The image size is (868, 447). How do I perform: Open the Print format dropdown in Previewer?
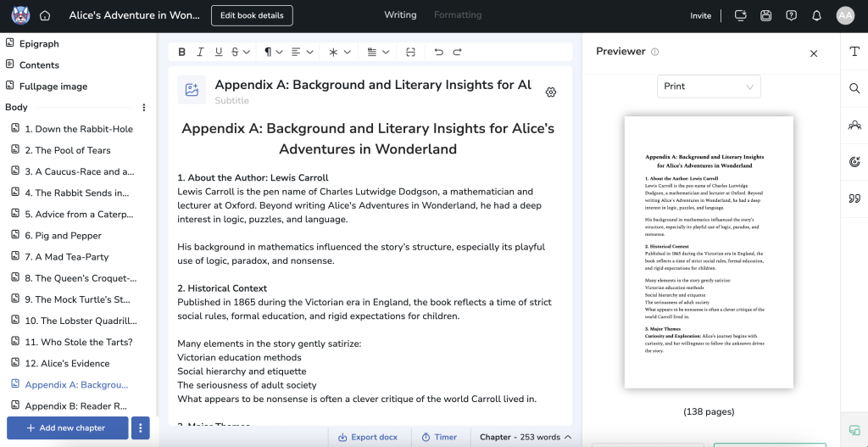coord(709,87)
